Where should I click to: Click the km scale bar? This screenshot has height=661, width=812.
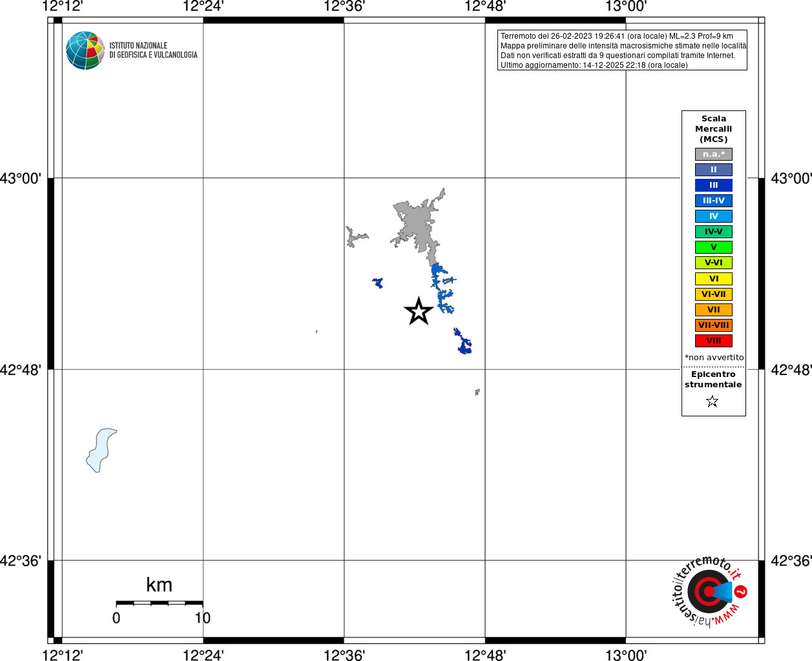[x=160, y=603]
